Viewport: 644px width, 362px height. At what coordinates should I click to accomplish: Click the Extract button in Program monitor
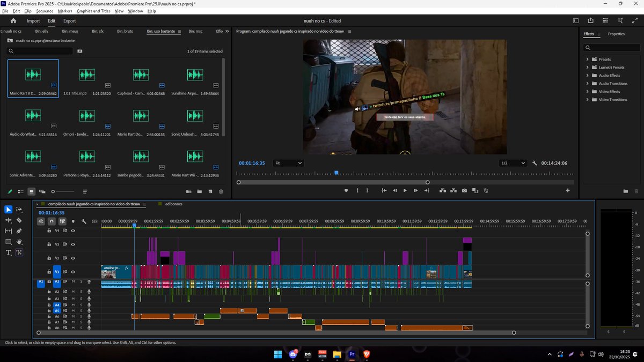[453, 190]
